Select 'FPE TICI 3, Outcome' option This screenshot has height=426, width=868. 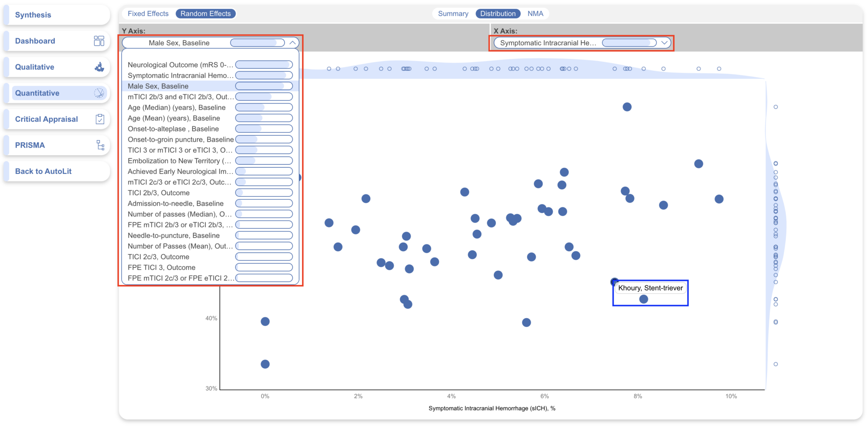click(x=161, y=267)
